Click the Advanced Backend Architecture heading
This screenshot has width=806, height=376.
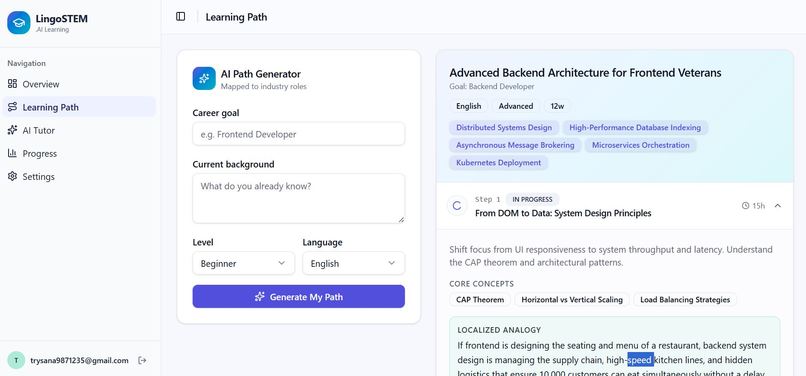(585, 73)
